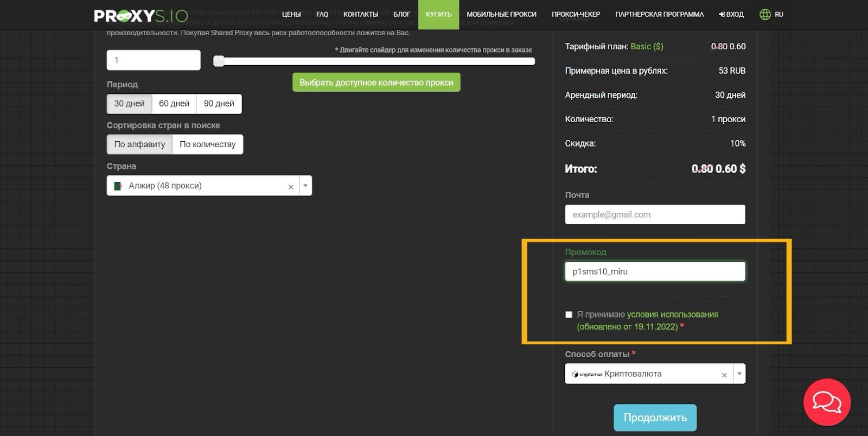The height and width of the screenshot is (436, 868).
Task: Check the terms of use acceptance checkbox
Action: pyautogui.click(x=569, y=314)
